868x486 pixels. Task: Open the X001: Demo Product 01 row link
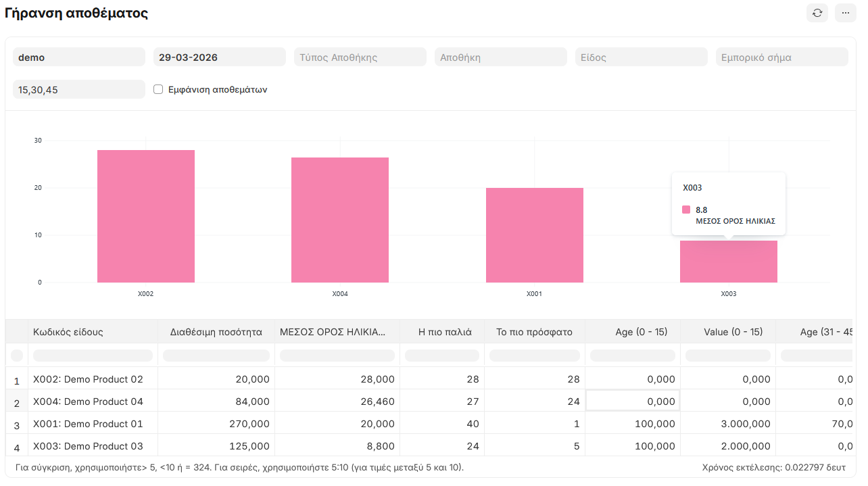point(88,424)
